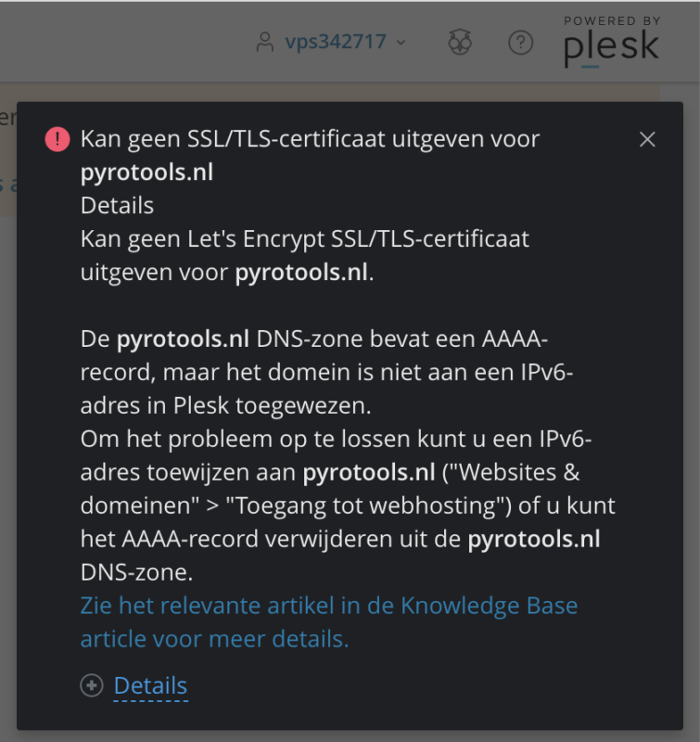Open the vps342717 account menu
Viewport: 700px width, 742px height.
pyautogui.click(x=335, y=43)
